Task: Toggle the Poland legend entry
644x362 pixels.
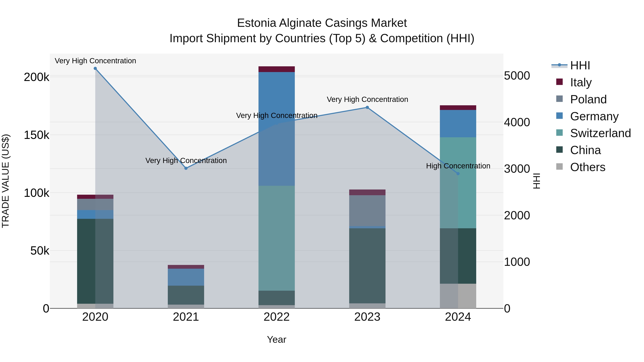Action: 581,99
